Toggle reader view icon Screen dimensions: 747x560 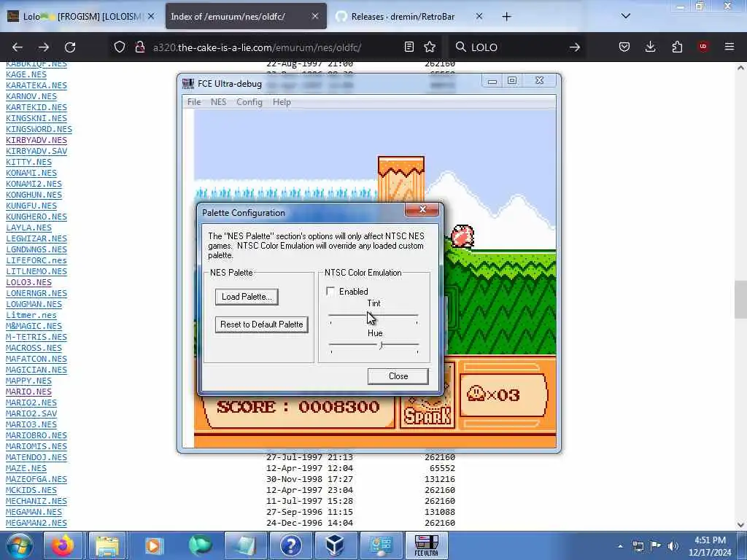pos(409,47)
